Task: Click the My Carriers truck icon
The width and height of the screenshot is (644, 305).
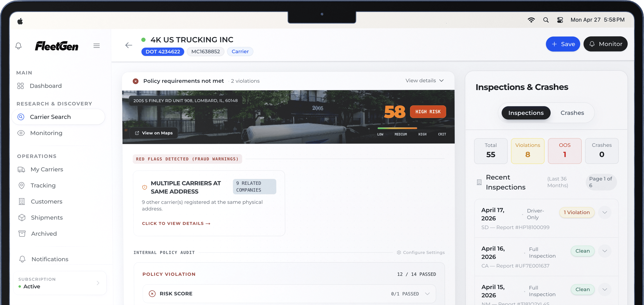Action: 21,170
